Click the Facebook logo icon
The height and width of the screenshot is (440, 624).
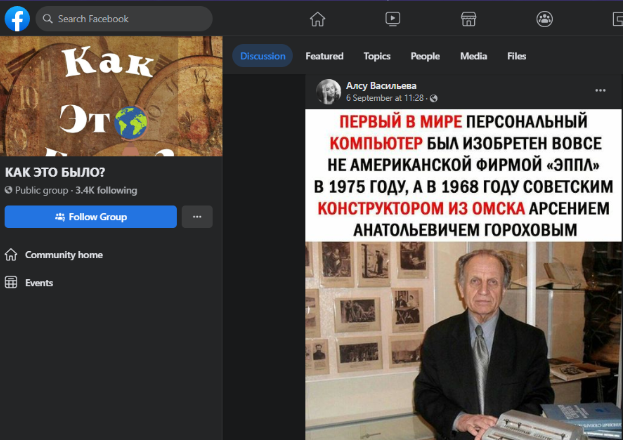(x=17, y=19)
